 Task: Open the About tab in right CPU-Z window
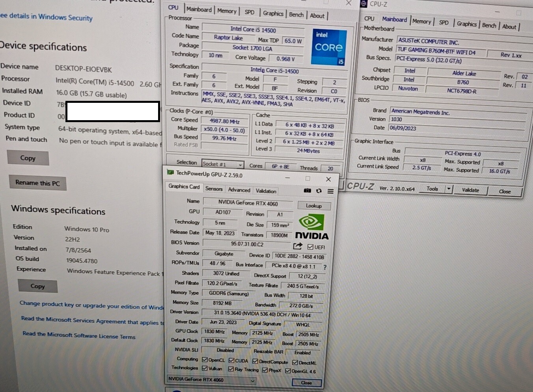[x=509, y=27]
